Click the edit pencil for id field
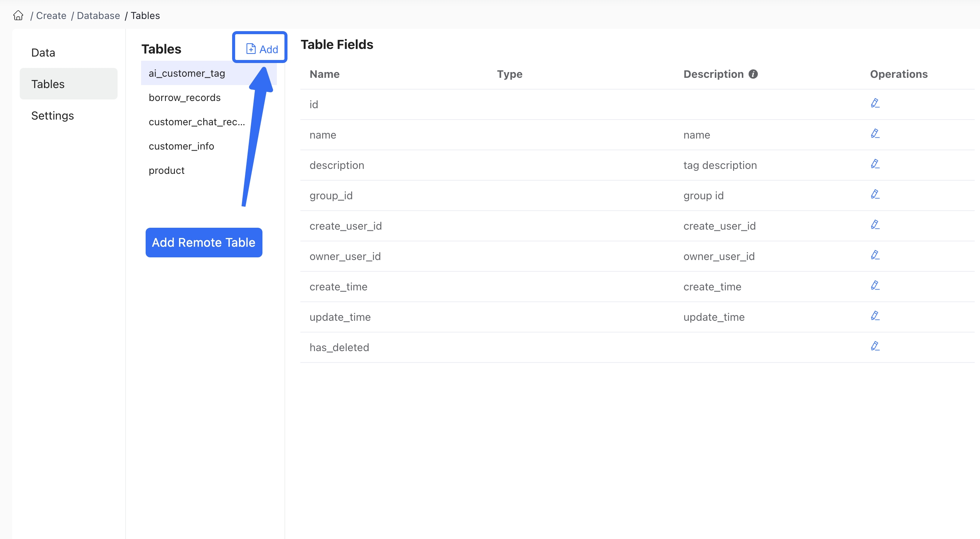The image size is (980, 539). [875, 103]
